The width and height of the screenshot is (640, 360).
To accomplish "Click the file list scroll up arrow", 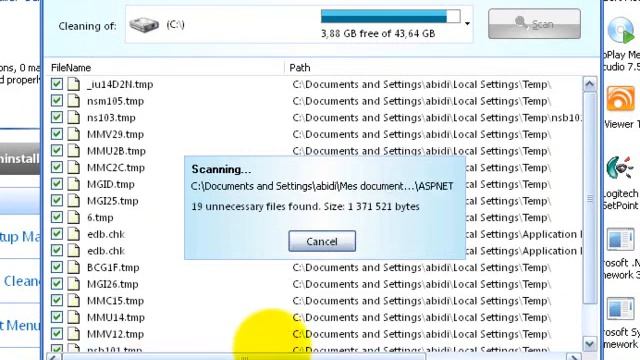I will click(x=589, y=84).
